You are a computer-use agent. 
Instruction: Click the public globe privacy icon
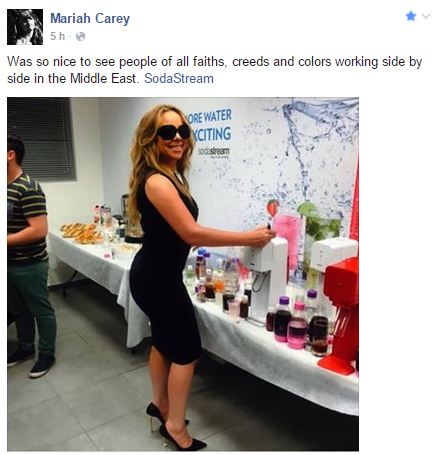coord(81,36)
